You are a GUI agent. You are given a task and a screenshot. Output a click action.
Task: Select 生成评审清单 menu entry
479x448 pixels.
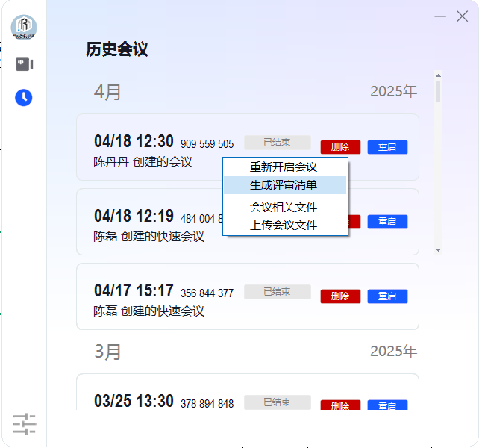284,185
